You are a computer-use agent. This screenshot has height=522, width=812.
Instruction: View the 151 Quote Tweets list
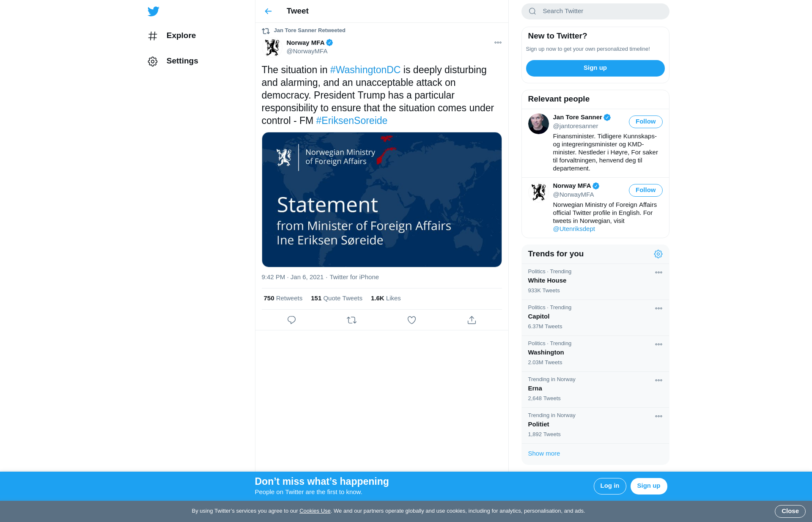(337, 298)
